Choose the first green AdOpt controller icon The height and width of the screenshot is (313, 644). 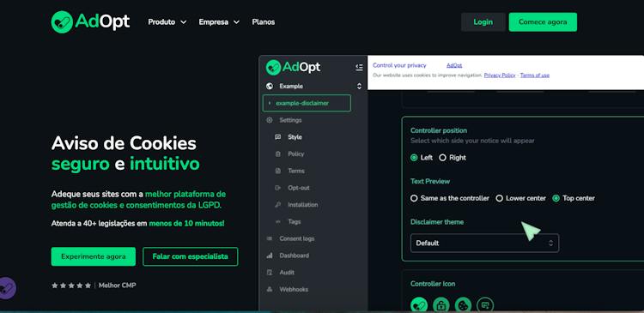419,305
